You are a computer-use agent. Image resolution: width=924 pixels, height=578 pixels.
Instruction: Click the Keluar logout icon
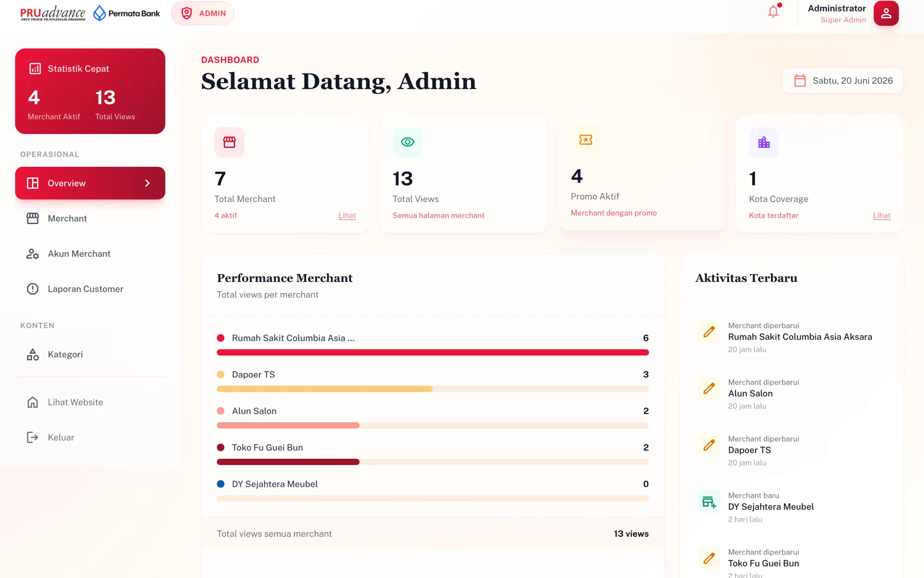tap(33, 437)
